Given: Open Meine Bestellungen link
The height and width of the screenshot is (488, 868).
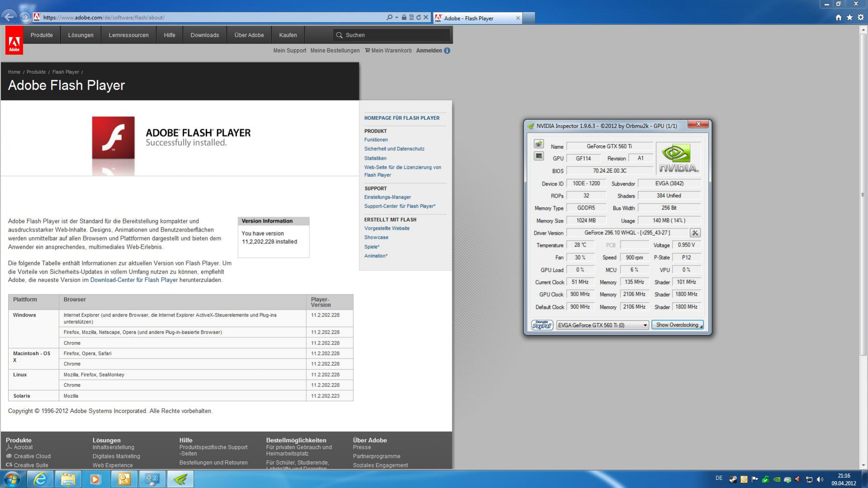Looking at the screenshot, I should coord(335,51).
